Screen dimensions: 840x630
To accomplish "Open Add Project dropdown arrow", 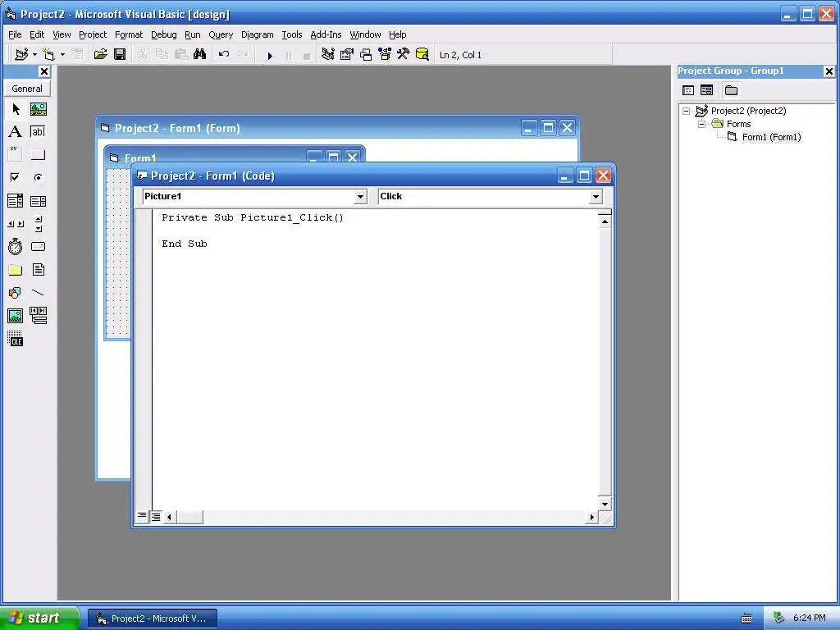I will tap(34, 55).
